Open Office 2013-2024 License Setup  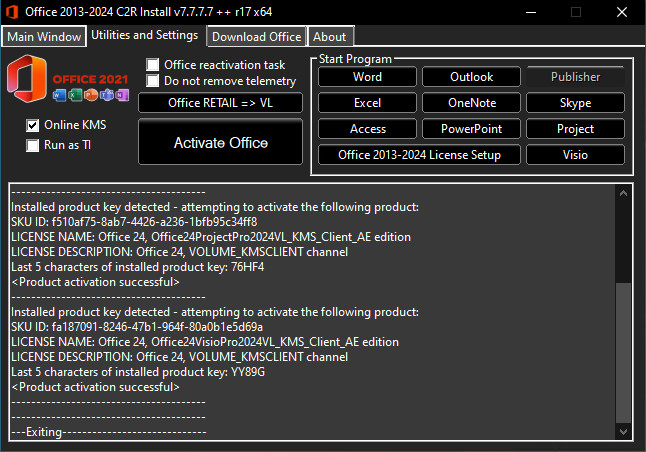tap(419, 155)
